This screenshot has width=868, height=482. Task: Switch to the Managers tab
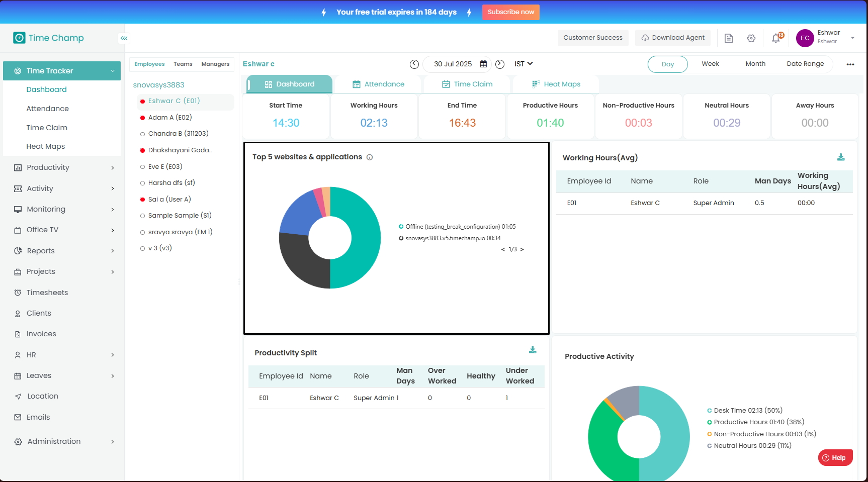coord(215,64)
